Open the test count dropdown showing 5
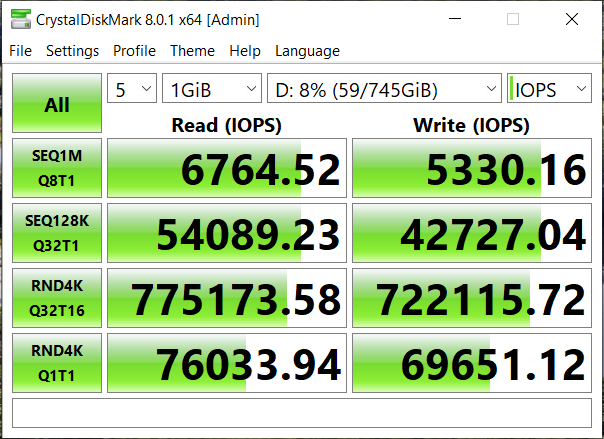Screen dimensions: 604x439 [x=132, y=90]
